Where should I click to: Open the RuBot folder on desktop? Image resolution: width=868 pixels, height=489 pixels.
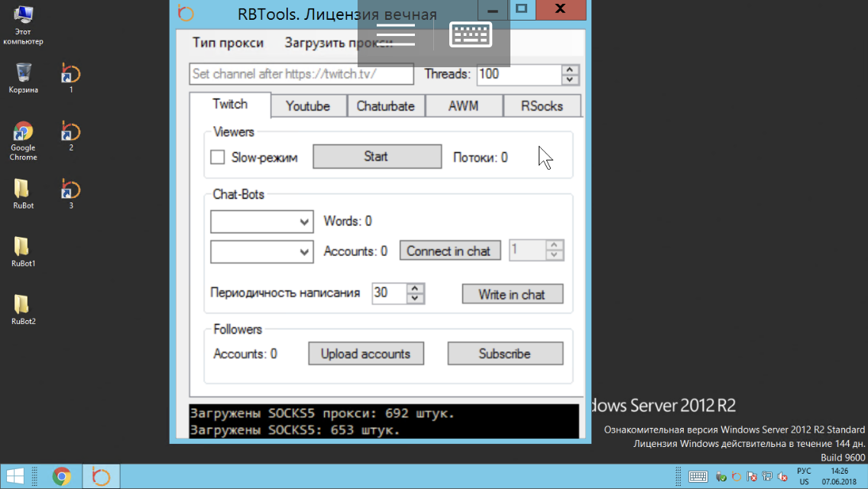[x=23, y=189]
